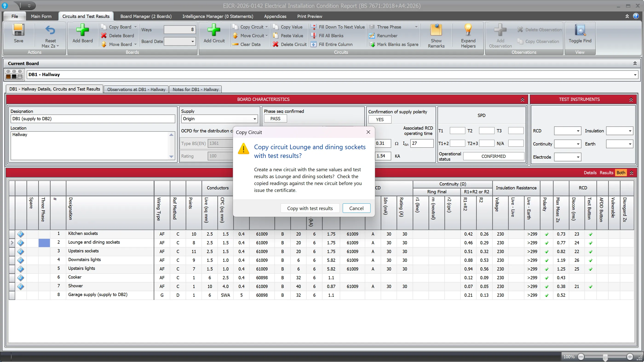Click the Renumber circuits icon
Screen dimensions: 644x362
click(x=372, y=35)
